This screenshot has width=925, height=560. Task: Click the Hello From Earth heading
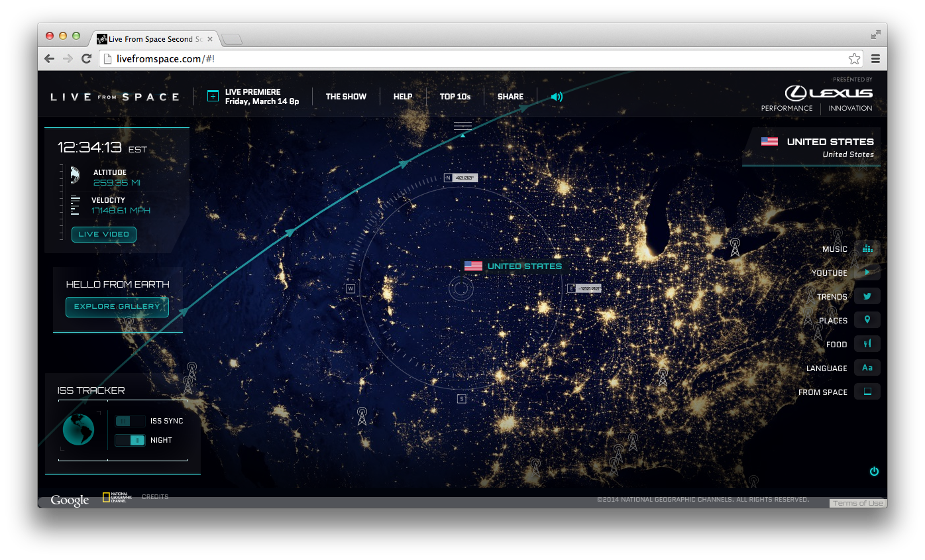tap(117, 284)
